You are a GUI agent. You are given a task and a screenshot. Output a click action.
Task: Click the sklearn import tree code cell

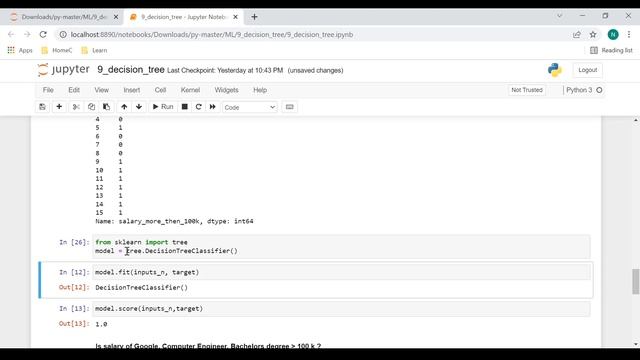341,247
